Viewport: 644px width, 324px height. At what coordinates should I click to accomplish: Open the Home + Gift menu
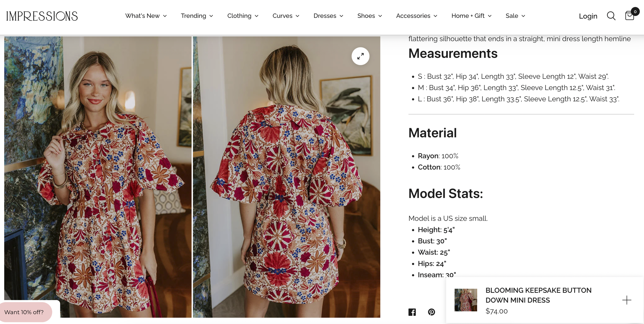pyautogui.click(x=472, y=16)
